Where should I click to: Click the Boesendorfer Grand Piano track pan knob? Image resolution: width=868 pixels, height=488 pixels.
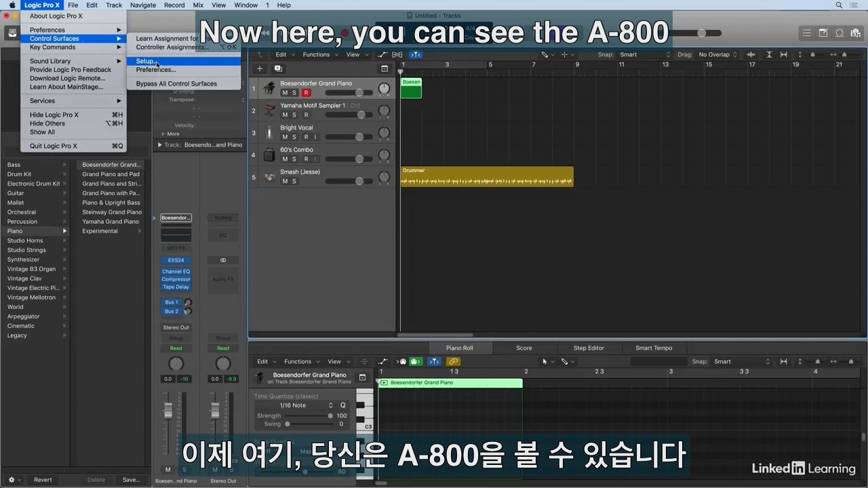[x=384, y=89]
